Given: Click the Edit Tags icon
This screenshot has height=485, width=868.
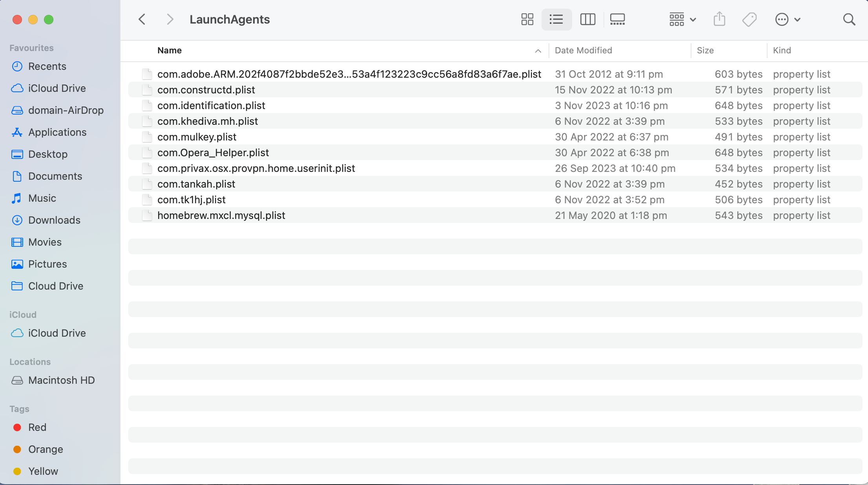Looking at the screenshot, I should [x=749, y=19].
